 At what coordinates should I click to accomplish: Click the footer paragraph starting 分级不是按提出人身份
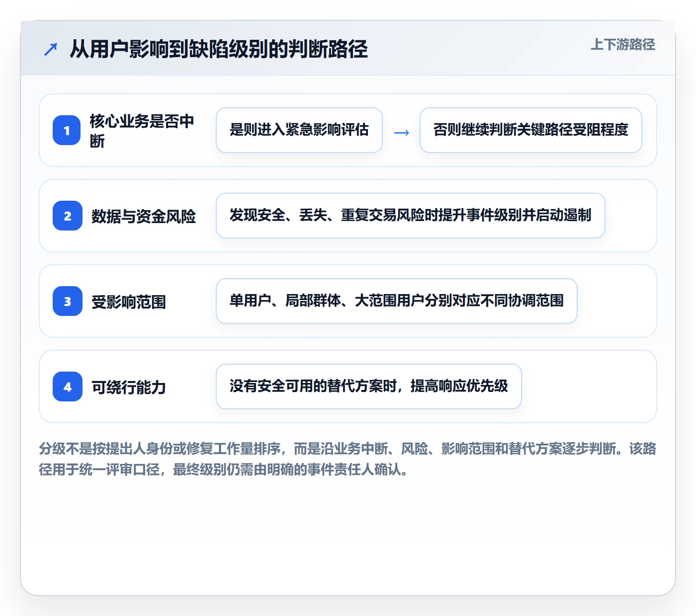click(x=348, y=459)
